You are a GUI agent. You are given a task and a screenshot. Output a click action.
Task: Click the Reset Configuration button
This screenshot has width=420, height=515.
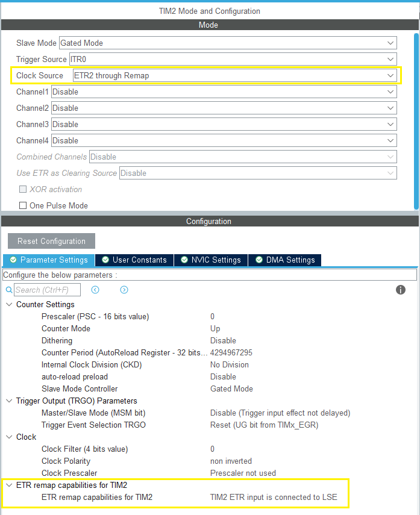click(52, 241)
